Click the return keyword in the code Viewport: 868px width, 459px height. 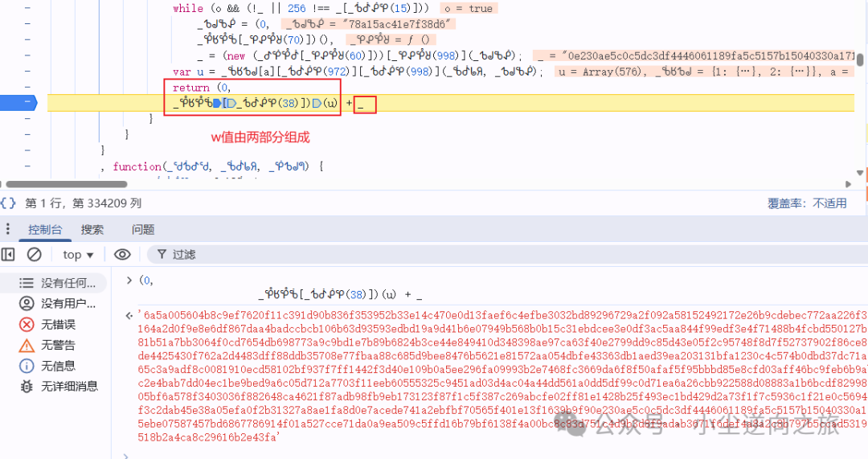(x=191, y=88)
